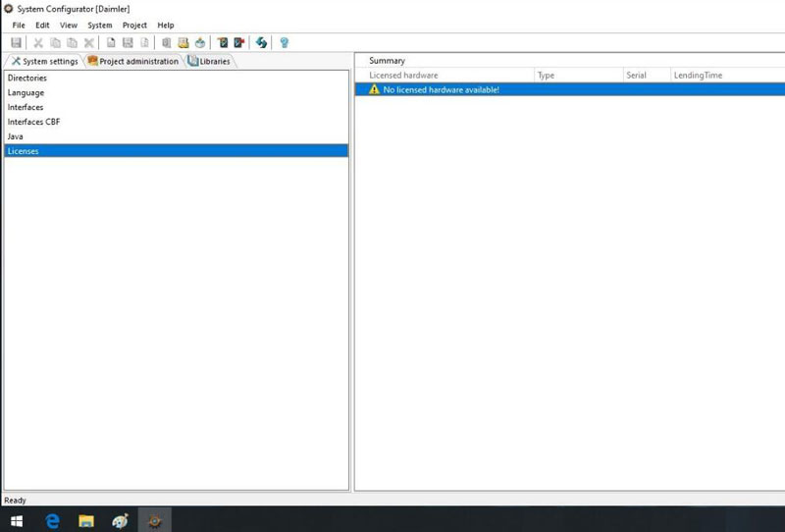Click the grey lined document toolbar icon
Screen dimensions: 785x532
144,42
